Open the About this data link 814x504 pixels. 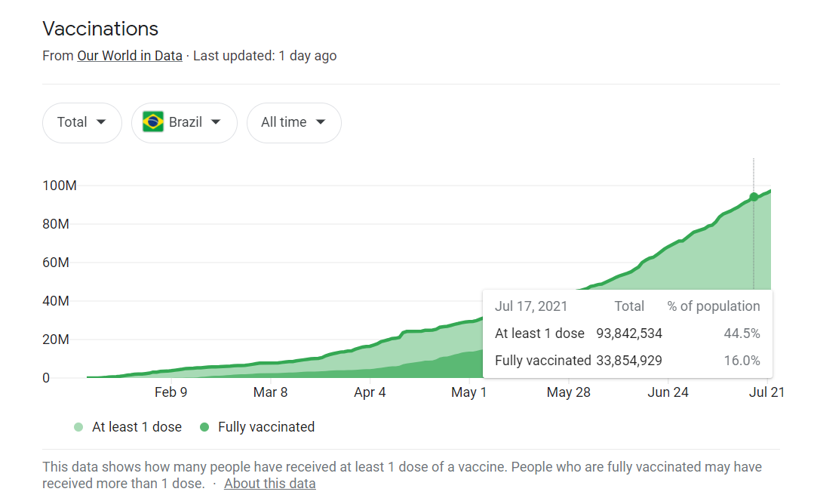click(269, 484)
